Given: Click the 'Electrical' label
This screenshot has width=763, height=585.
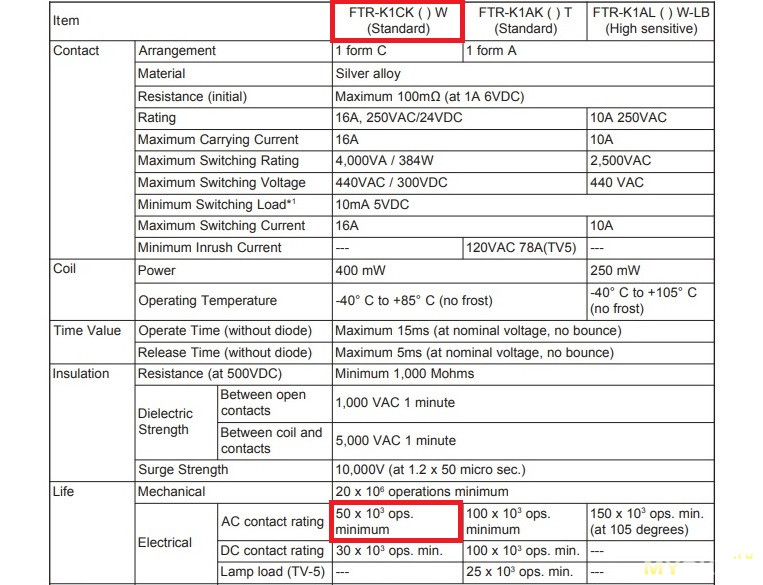Looking at the screenshot, I should (x=176, y=543).
